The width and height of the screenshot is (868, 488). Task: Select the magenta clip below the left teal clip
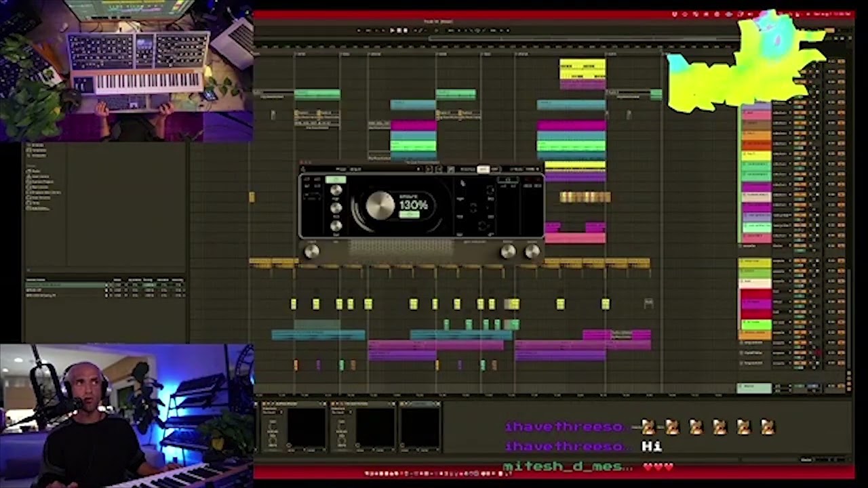414,126
